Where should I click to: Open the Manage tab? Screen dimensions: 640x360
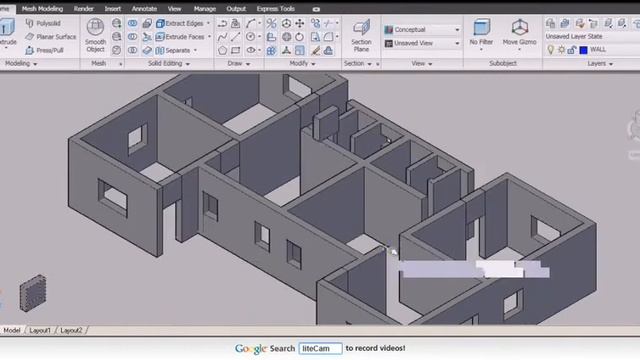pos(204,9)
